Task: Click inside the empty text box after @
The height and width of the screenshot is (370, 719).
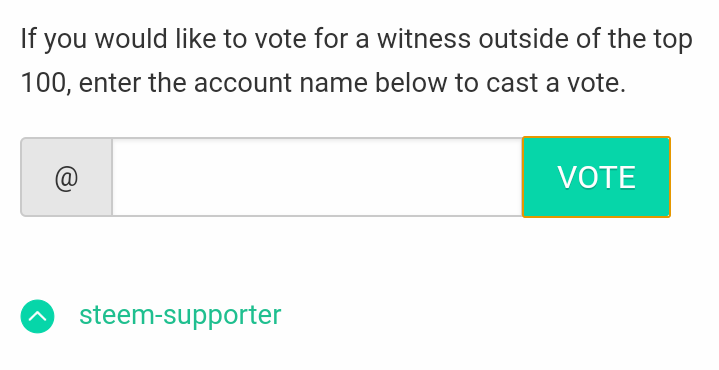Action: tap(317, 177)
